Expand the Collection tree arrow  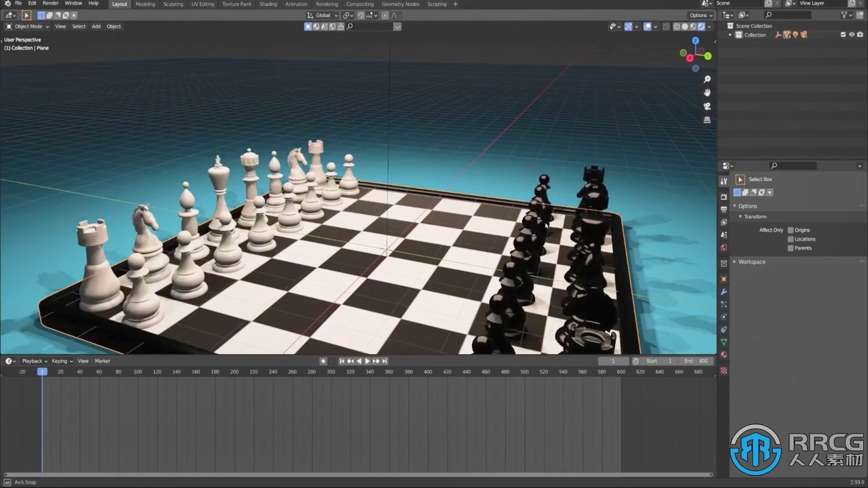pyautogui.click(x=730, y=35)
